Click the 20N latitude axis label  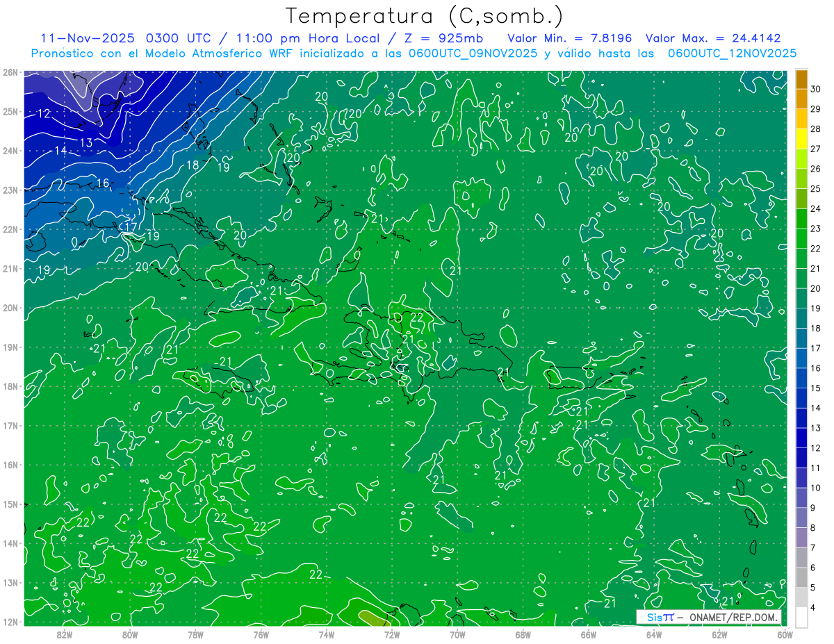click(x=10, y=308)
